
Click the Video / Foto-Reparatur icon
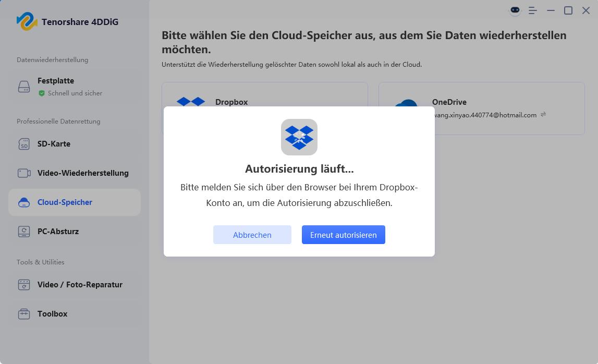[x=24, y=285]
